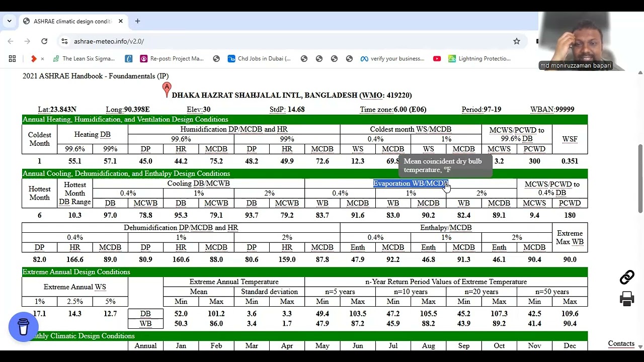Screen dimensions: 644x362
Task: Click the station title DHAKA HAZRAT SHAHJALAL INTL
Action: pos(292,95)
